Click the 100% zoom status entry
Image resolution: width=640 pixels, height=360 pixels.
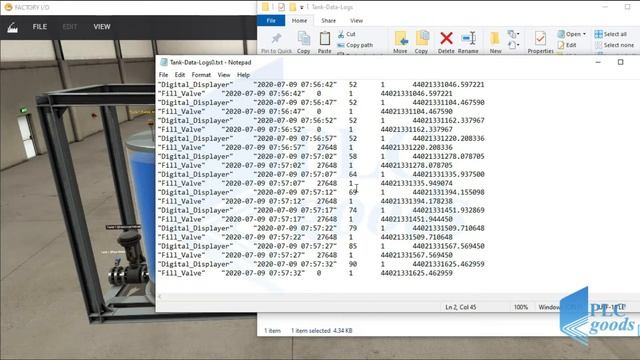pos(521,307)
